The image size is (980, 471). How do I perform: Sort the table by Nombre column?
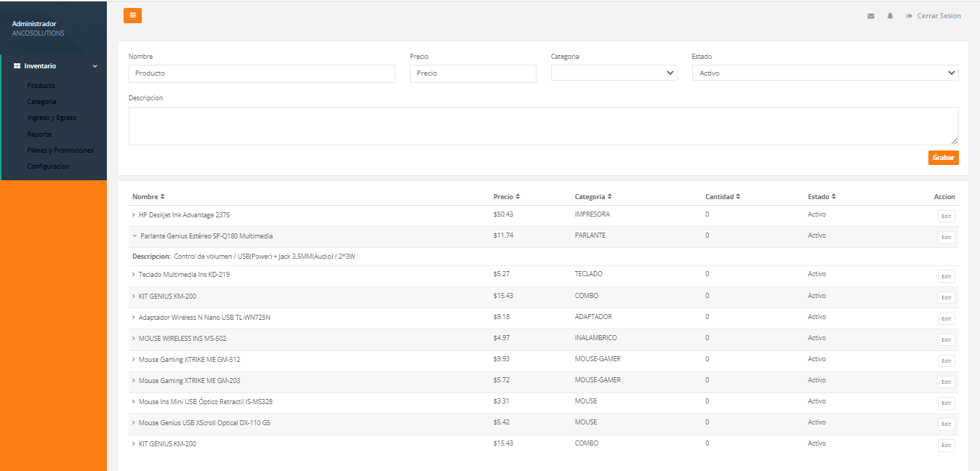click(148, 197)
